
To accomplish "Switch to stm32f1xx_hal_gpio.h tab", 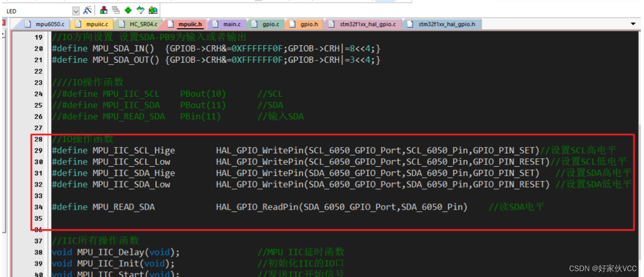I will click(x=442, y=24).
